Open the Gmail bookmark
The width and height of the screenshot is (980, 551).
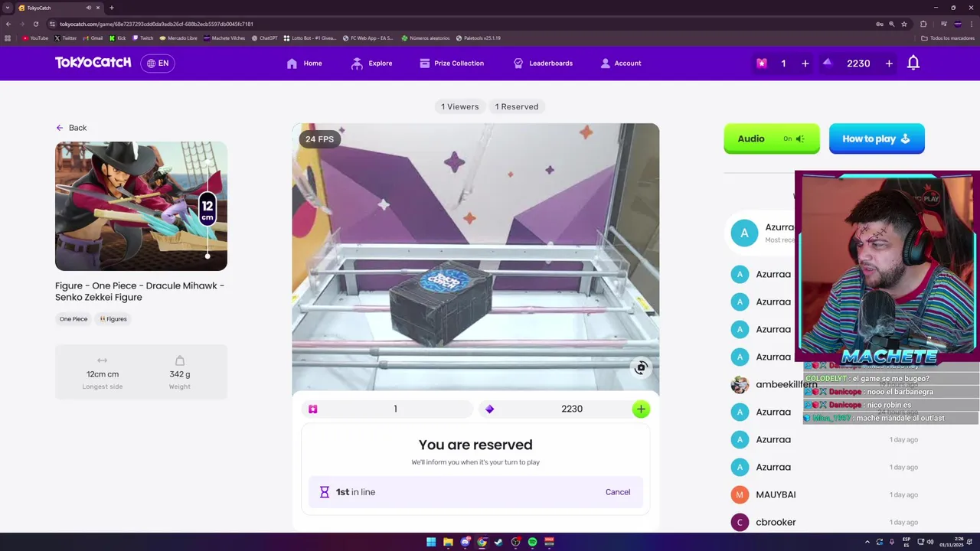point(93,38)
